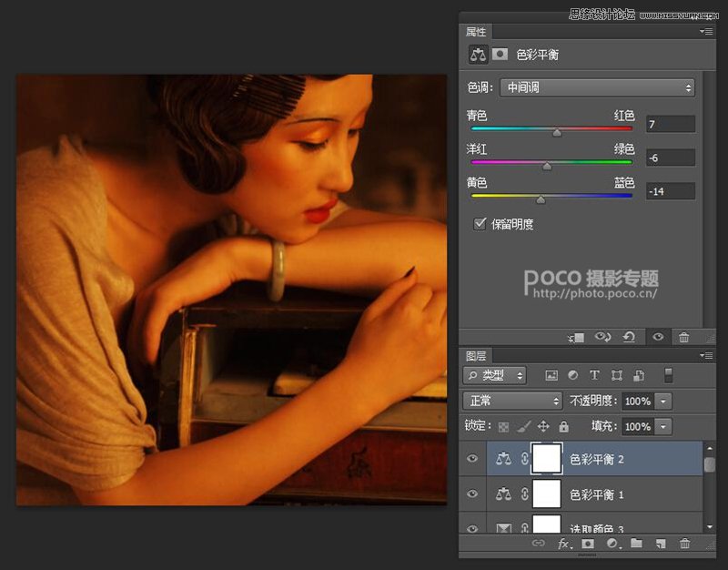This screenshot has height=570, width=728.
Task: Uncheck the 保留明度 preserve luminosity checkbox
Action: tap(480, 224)
